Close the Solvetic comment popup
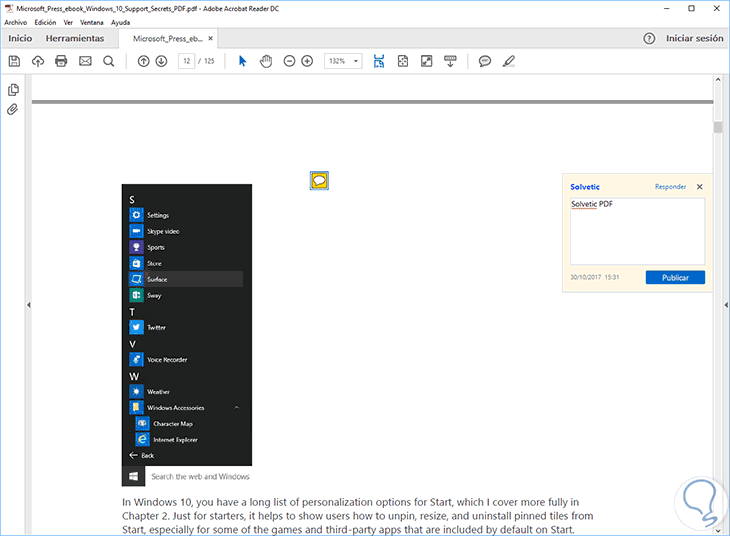730x536 pixels. (x=699, y=187)
